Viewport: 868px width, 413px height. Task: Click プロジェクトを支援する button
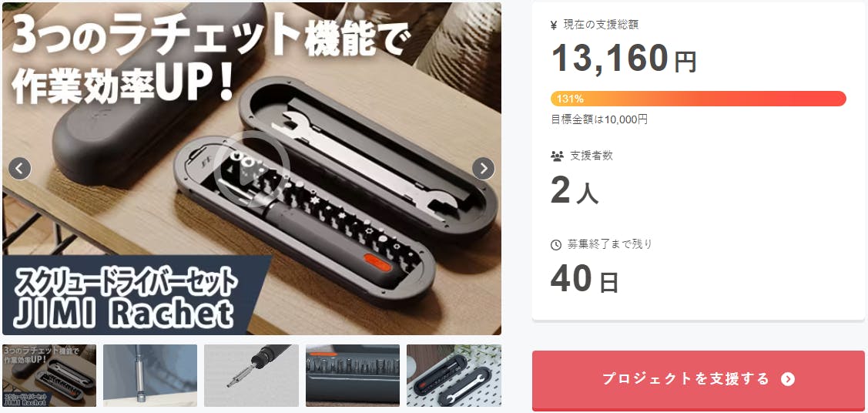point(698,380)
